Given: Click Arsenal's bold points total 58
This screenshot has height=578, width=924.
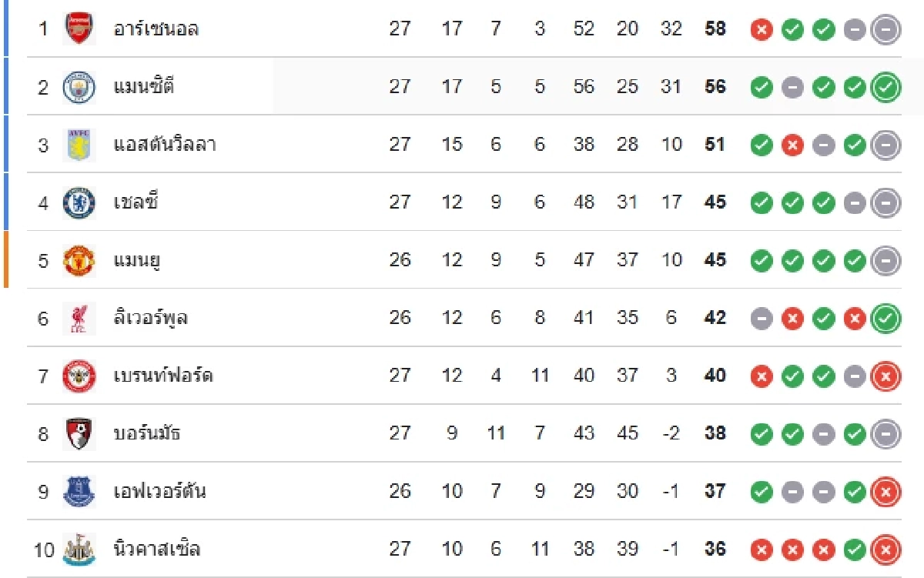Looking at the screenshot, I should click(x=715, y=29).
